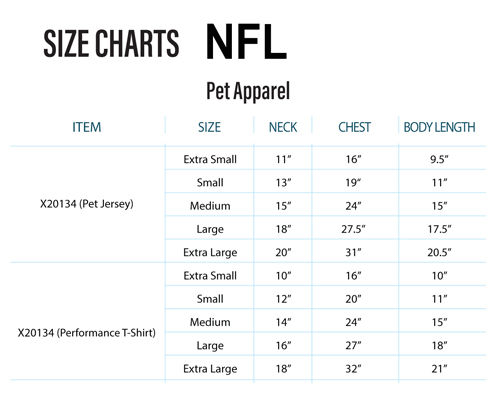Select Pet Jersey Extra Small size cell
The image size is (500, 398).
tap(210, 159)
